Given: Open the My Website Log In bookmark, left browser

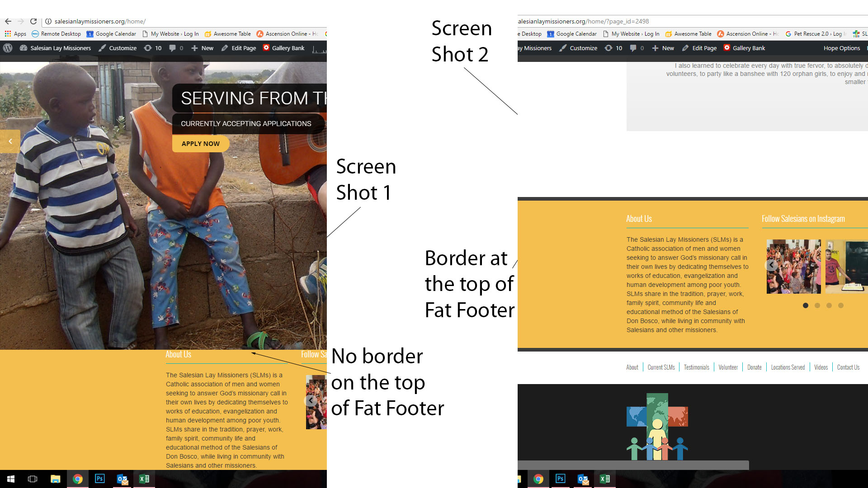Looking at the screenshot, I should tap(170, 34).
